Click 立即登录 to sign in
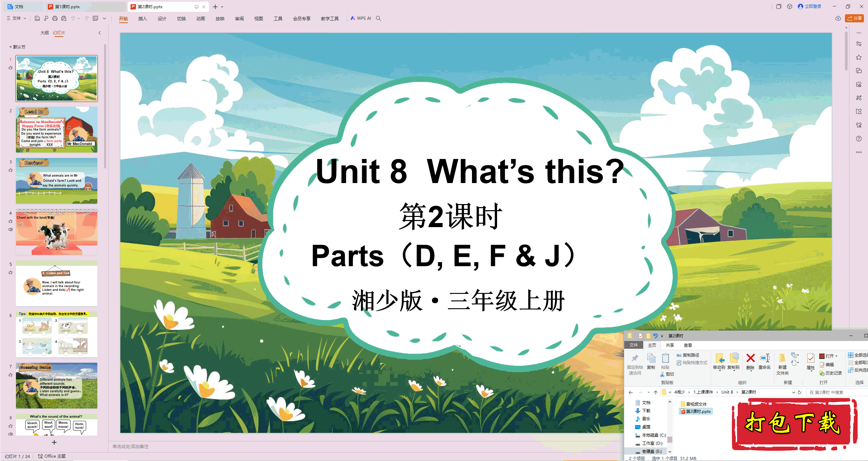Viewport: 868px width, 461px height. tap(810, 6)
